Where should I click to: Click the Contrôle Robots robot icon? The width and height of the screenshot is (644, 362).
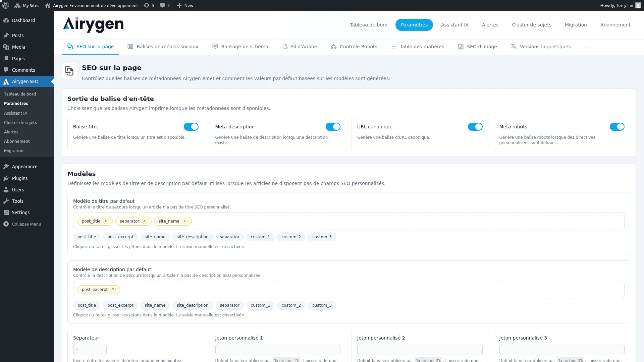(333, 47)
